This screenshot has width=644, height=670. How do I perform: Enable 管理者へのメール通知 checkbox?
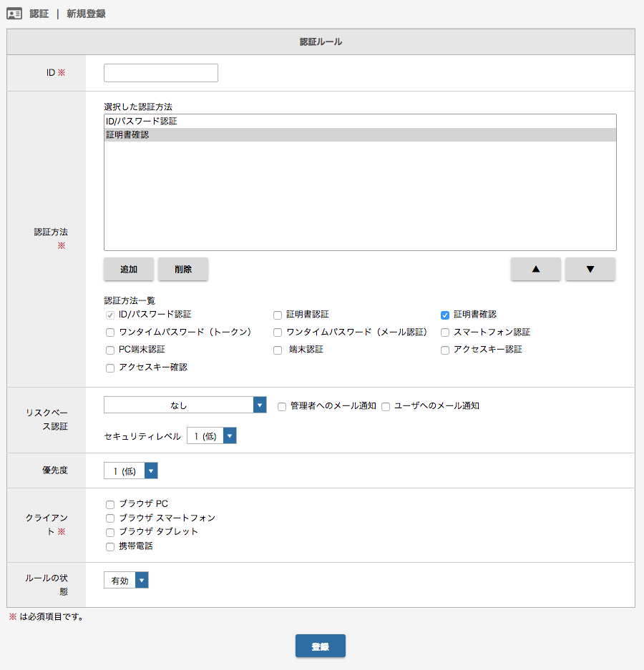[282, 407]
